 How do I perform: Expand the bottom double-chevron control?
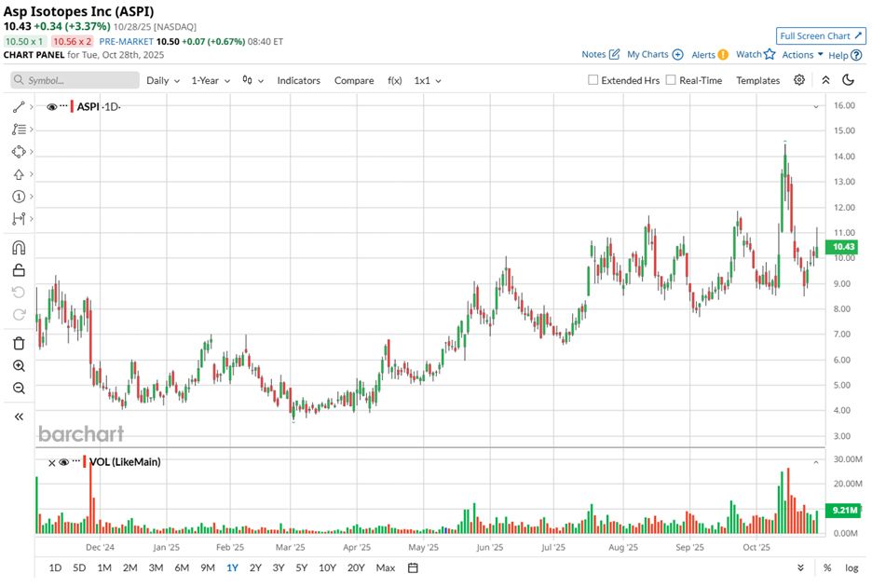click(800, 567)
